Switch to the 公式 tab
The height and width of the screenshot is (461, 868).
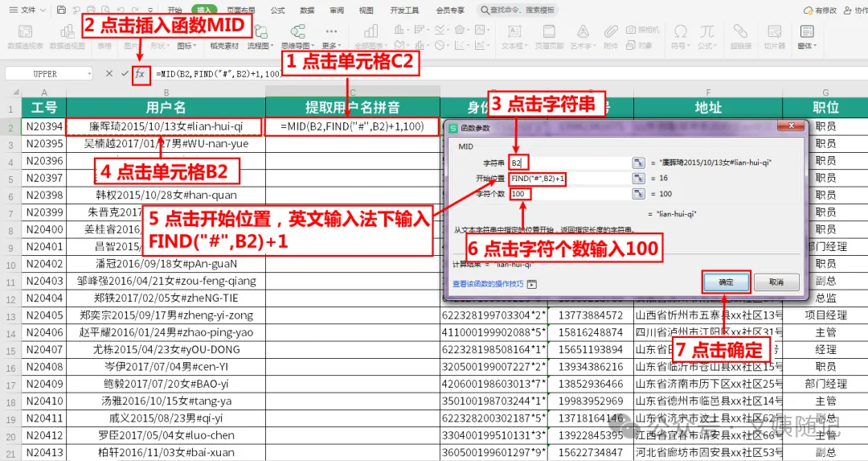pyautogui.click(x=278, y=10)
